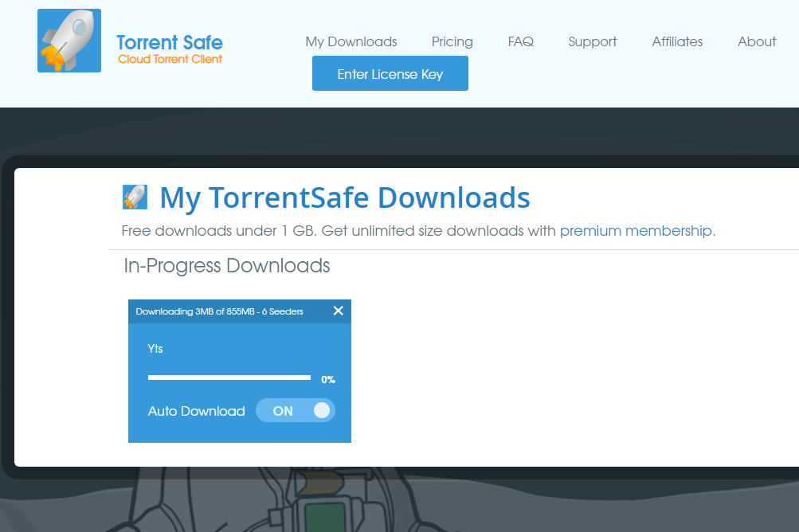This screenshot has width=799, height=532.
Task: Visit the Affiliates page
Action: click(676, 41)
